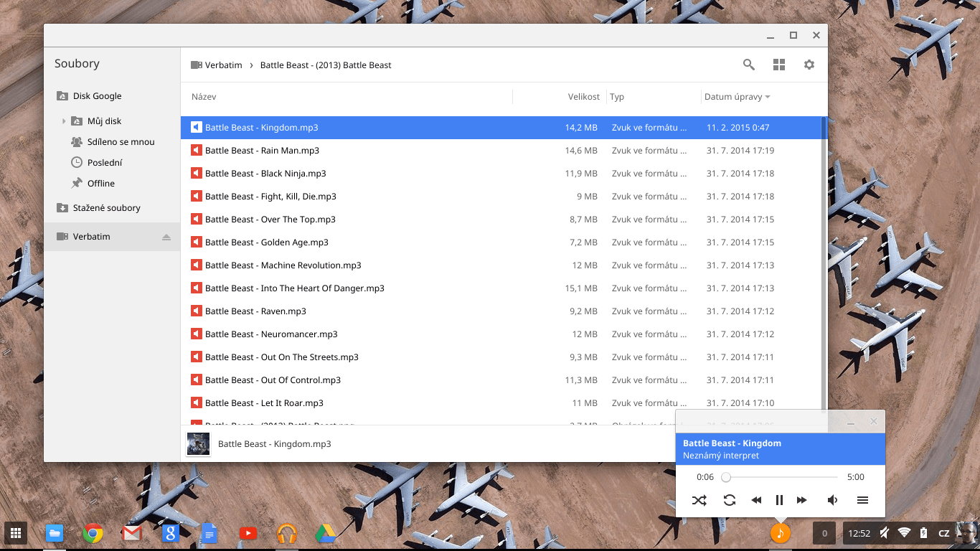Select Battle Beast - Neuromancer.mp3

[x=501, y=334]
